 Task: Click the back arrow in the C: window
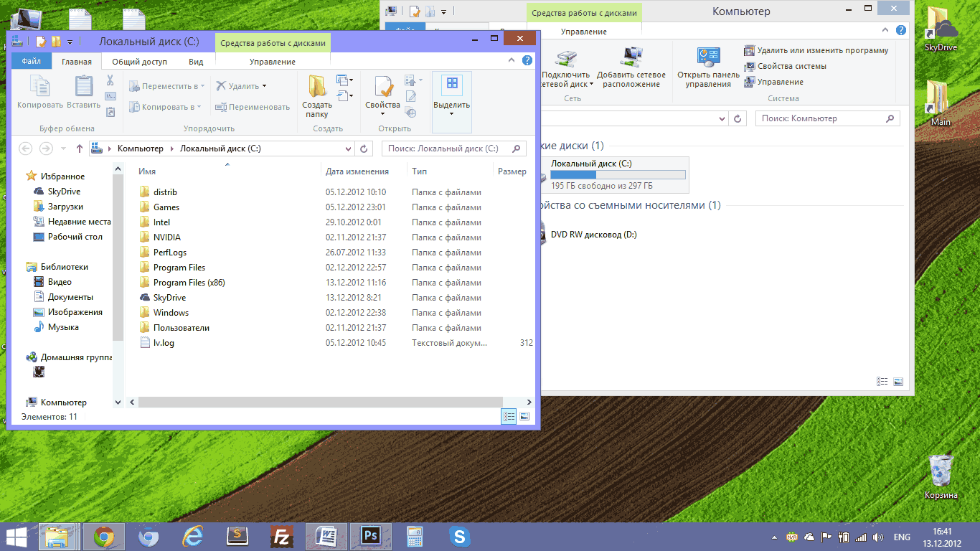26,149
